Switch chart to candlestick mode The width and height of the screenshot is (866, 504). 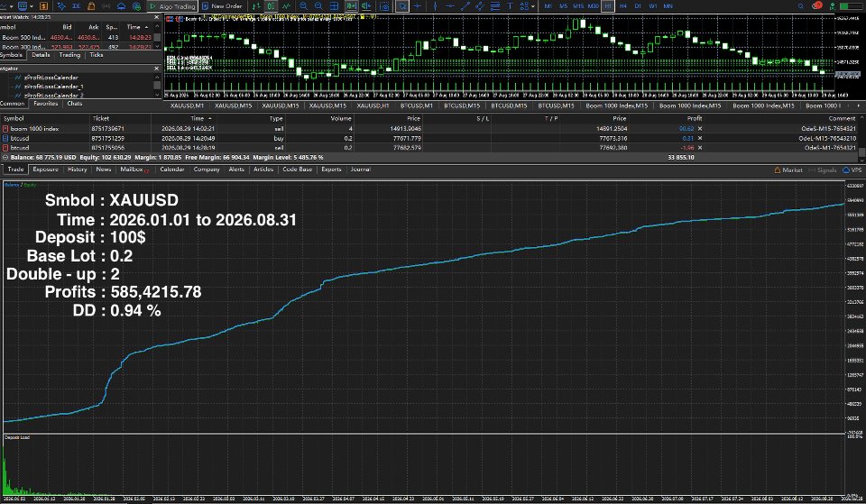pyautogui.click(x=271, y=6)
